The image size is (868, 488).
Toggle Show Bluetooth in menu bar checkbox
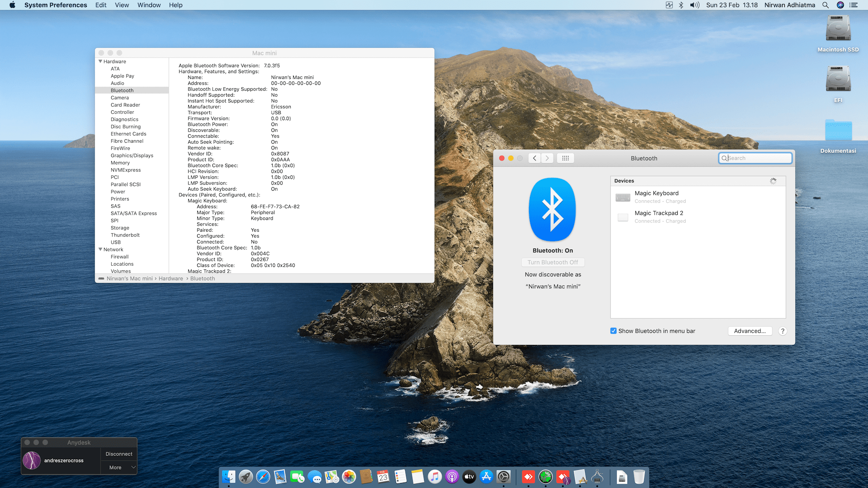[613, 331]
